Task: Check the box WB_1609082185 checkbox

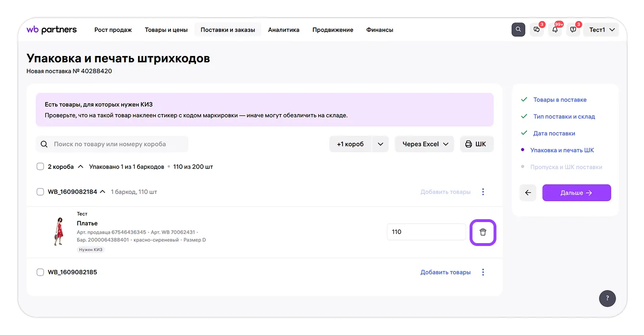Action: point(40,272)
